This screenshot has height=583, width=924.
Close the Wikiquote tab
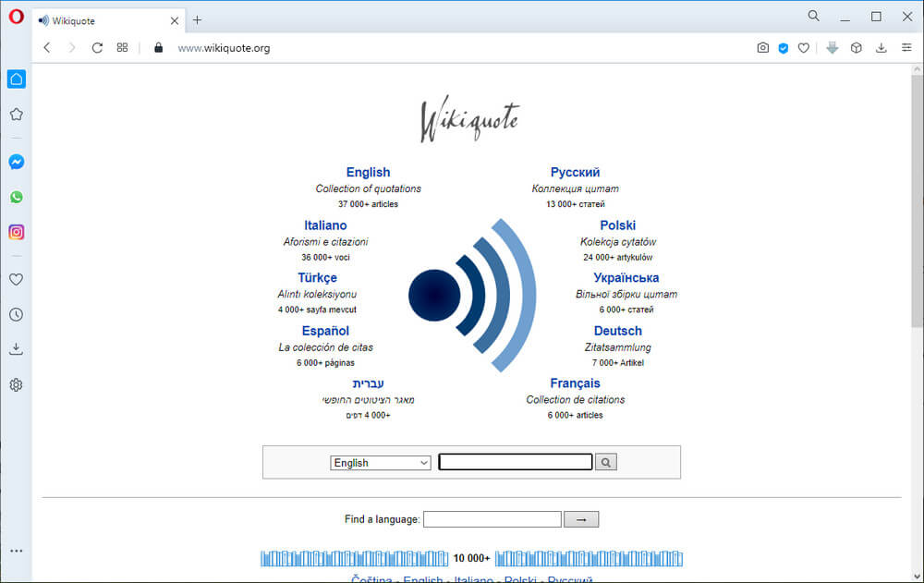point(175,20)
